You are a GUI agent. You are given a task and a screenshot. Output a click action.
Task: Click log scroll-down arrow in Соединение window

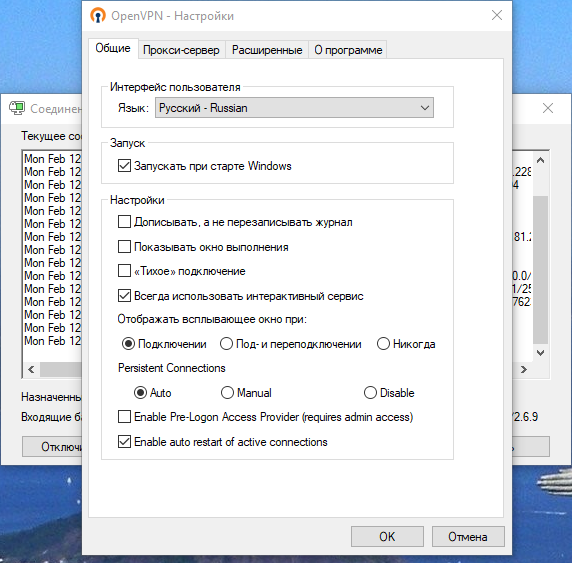(541, 352)
